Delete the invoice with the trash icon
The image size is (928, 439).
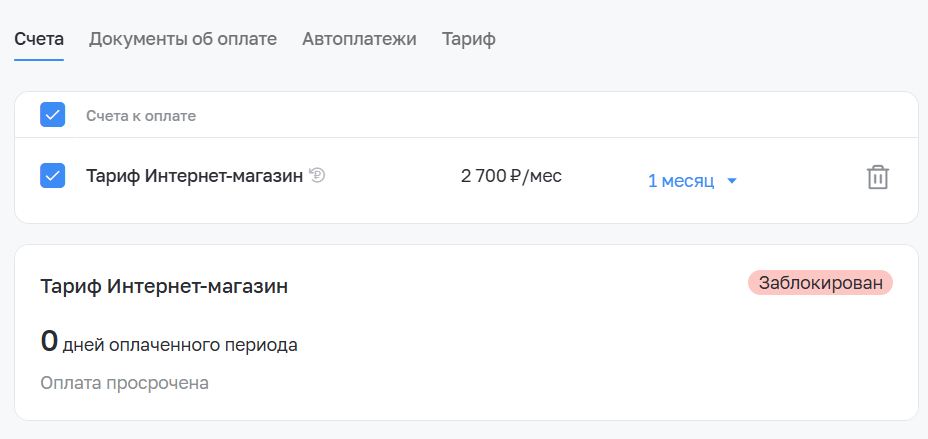click(x=878, y=177)
